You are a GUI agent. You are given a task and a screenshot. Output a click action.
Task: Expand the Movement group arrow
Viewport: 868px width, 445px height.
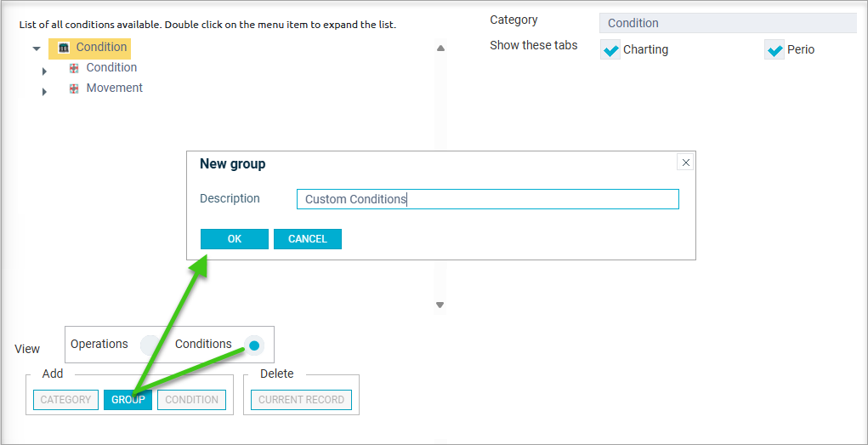point(44,91)
